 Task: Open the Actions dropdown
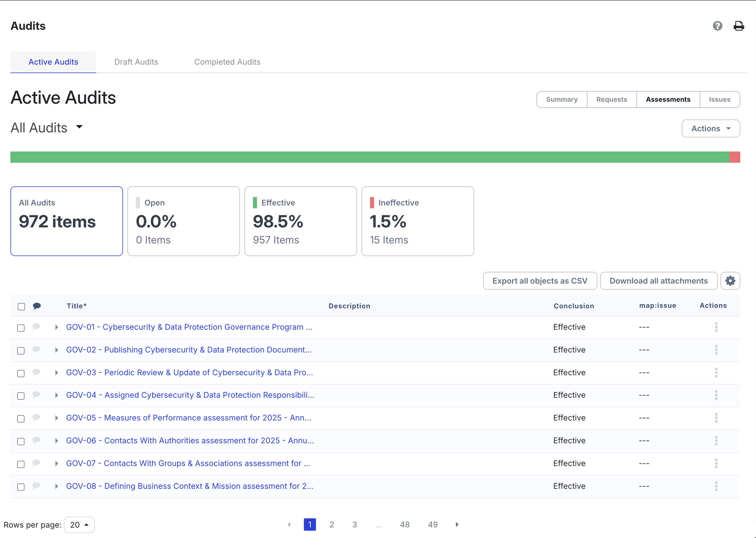[711, 128]
